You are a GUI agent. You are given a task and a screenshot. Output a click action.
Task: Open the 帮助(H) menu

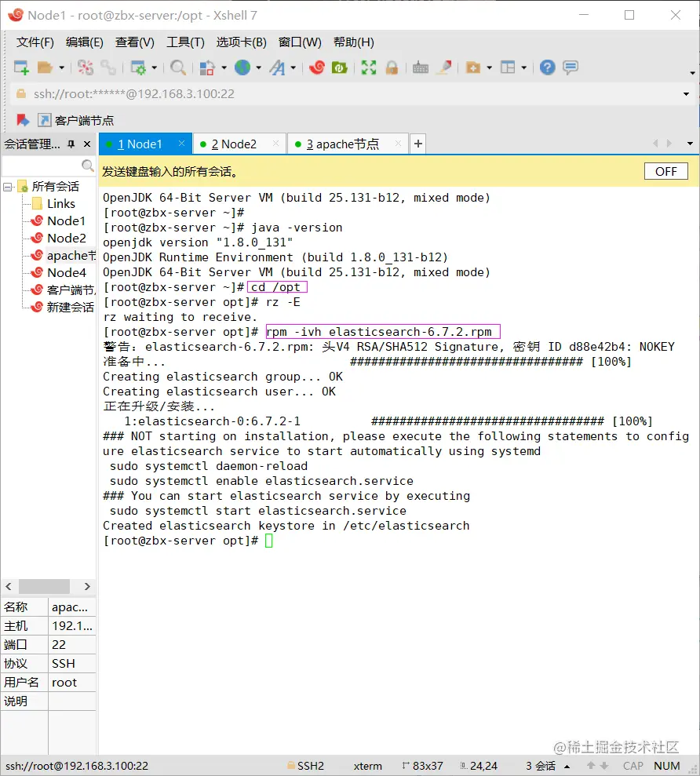pos(353,42)
